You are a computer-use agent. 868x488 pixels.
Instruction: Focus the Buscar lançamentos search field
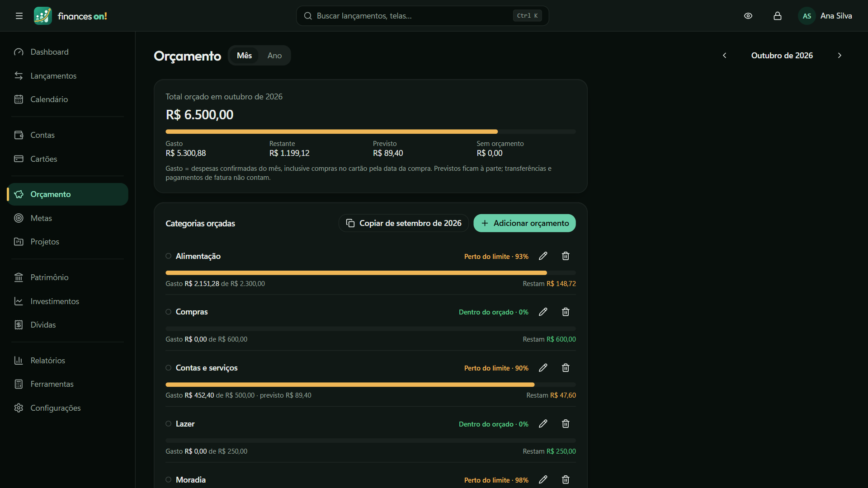pyautogui.click(x=422, y=16)
